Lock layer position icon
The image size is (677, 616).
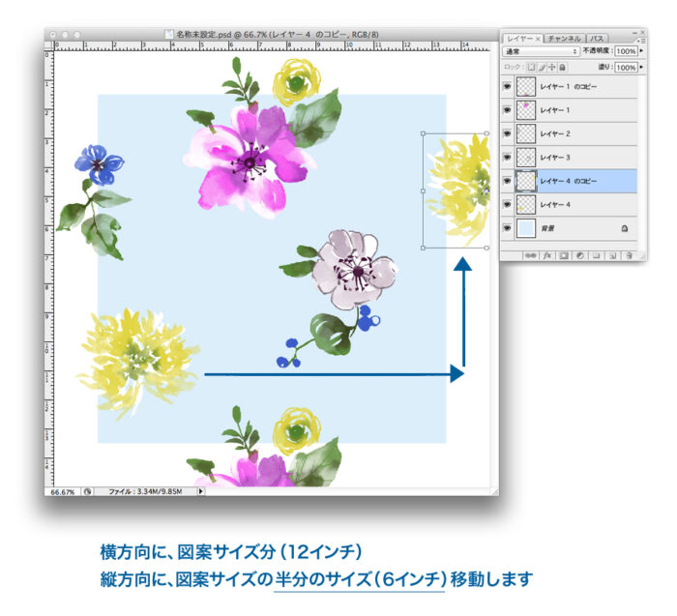(x=552, y=68)
